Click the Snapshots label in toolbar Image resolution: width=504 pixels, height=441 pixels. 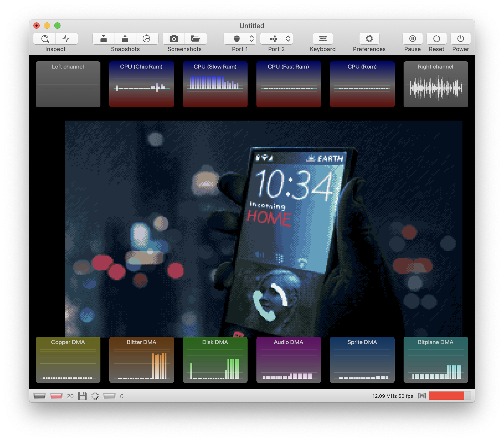[x=125, y=49]
